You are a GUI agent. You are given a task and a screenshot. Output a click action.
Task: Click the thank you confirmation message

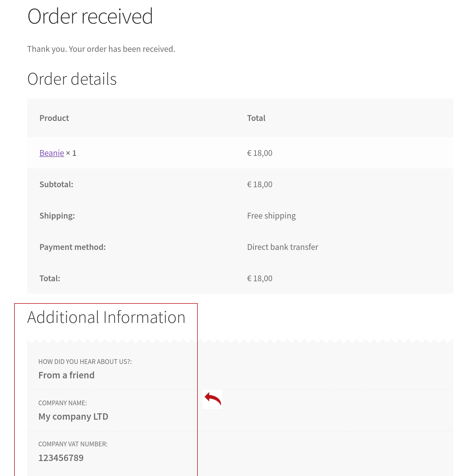[x=101, y=49]
